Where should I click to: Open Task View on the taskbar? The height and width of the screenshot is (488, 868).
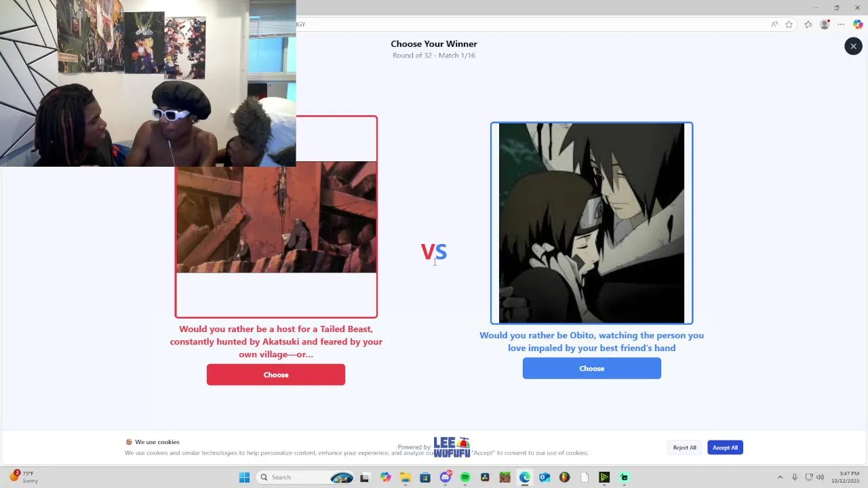(364, 477)
